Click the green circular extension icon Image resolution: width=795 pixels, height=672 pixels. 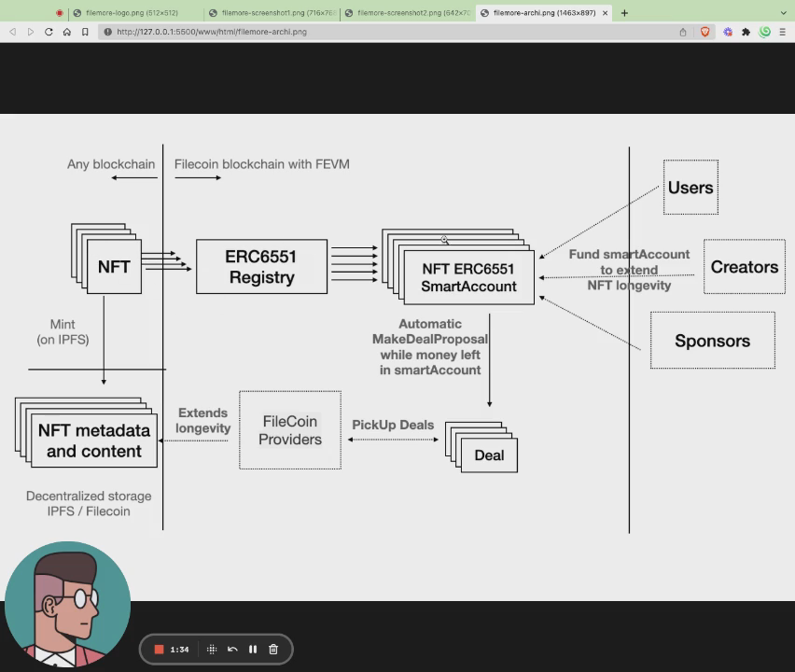(764, 32)
